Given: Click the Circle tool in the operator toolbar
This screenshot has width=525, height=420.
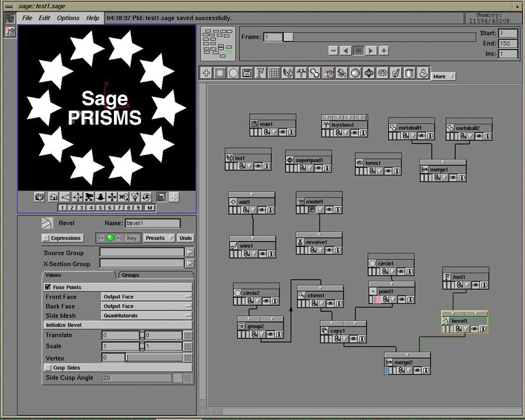Looking at the screenshot, I should click(233, 73).
